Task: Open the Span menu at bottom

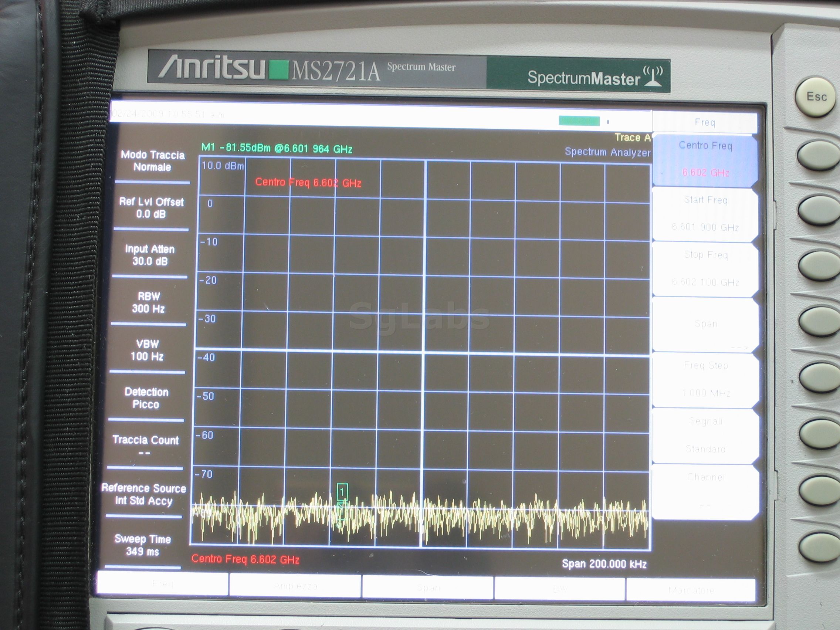Action: [x=428, y=588]
